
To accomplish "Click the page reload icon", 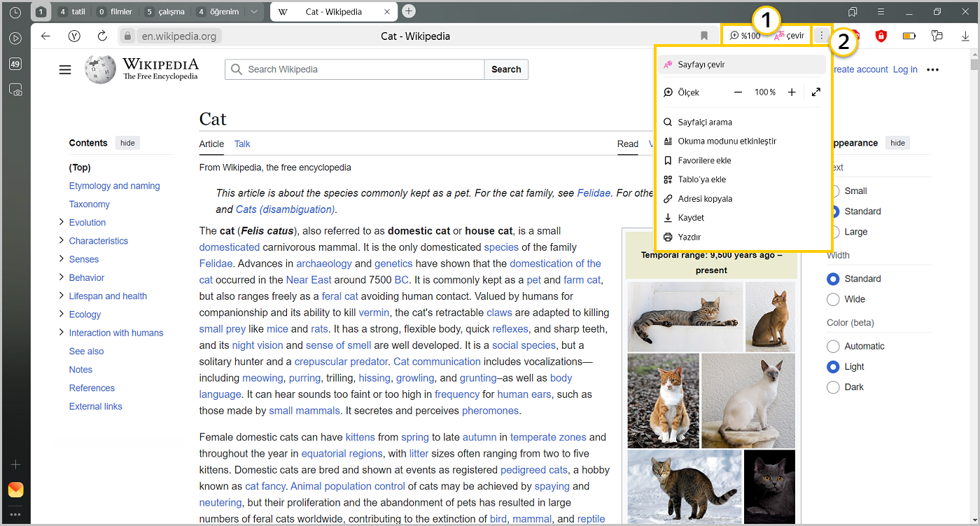I will (102, 36).
